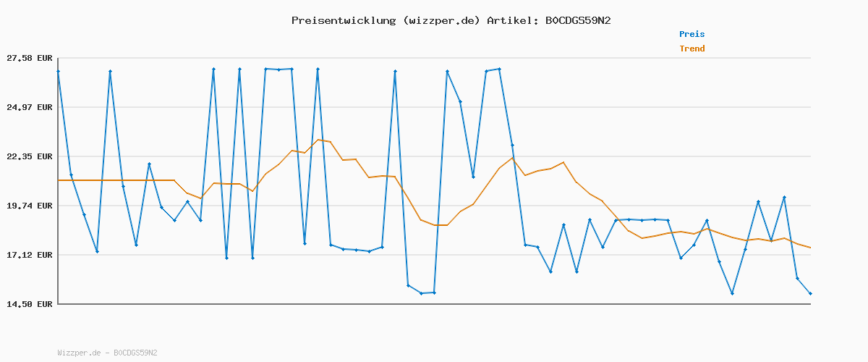Click the Trend legend label

click(x=692, y=49)
